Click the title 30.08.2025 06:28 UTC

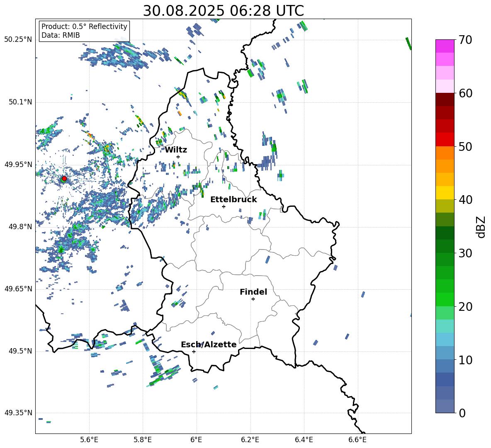coord(224,11)
